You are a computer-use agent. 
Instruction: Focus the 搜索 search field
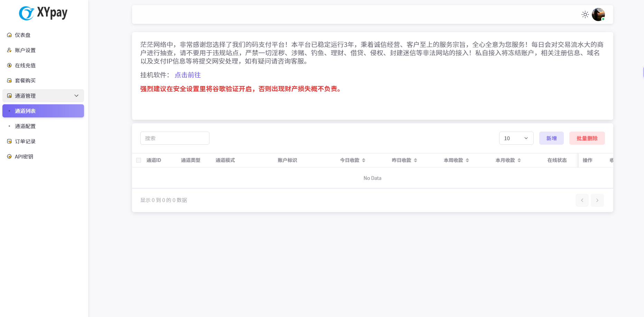pyautogui.click(x=175, y=138)
